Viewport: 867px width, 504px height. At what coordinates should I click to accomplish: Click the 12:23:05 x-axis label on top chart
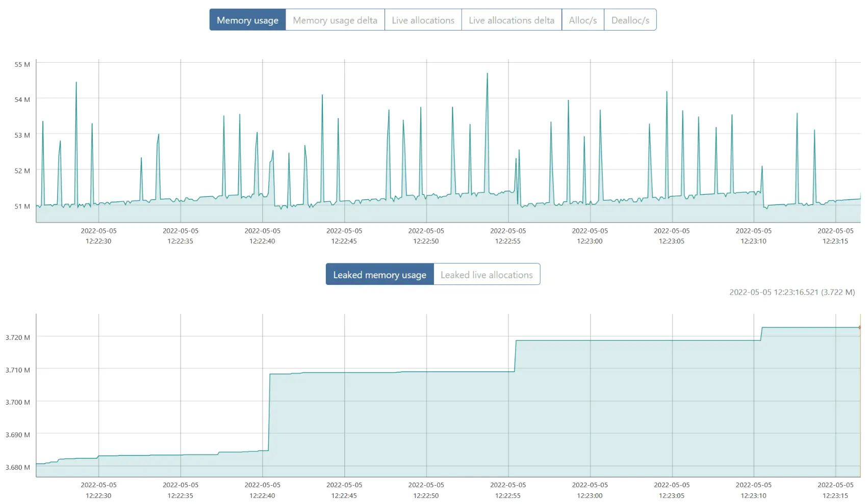click(x=671, y=236)
